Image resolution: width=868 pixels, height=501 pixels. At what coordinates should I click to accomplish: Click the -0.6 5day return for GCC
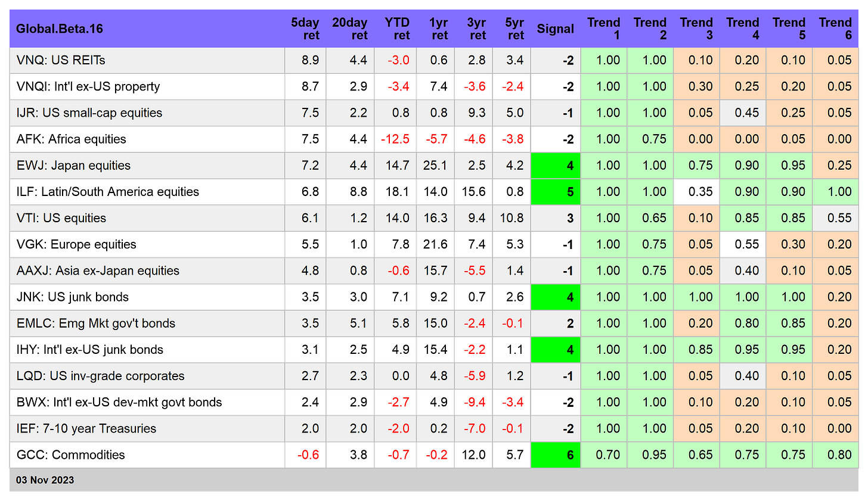point(308,455)
